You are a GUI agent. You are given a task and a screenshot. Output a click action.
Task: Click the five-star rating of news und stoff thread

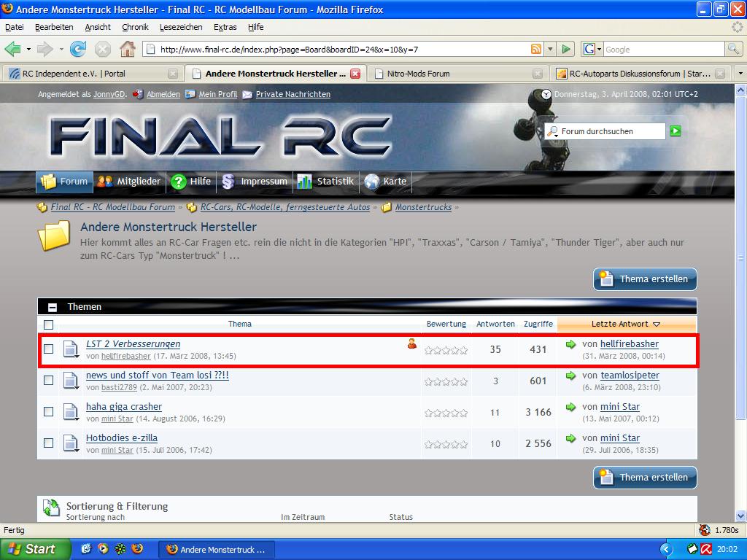tap(446, 381)
